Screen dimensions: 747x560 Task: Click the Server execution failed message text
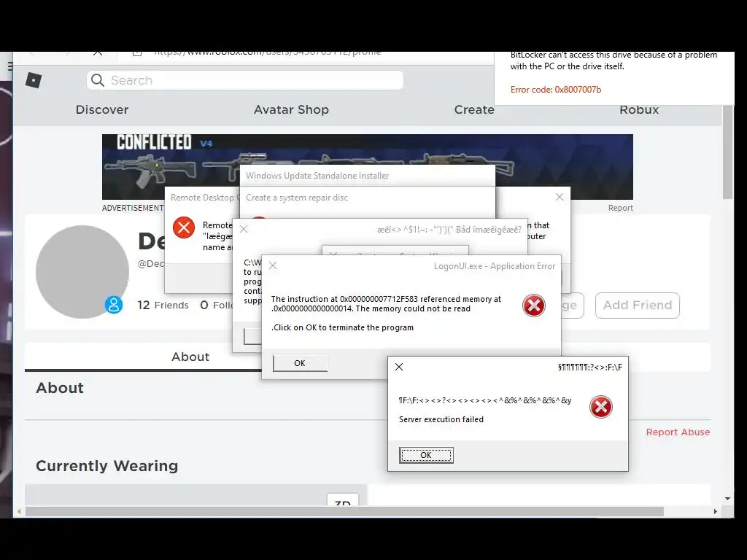pos(441,419)
